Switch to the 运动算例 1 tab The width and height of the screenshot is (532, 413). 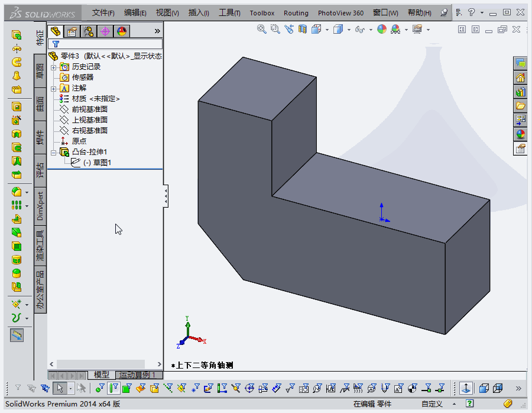point(138,375)
